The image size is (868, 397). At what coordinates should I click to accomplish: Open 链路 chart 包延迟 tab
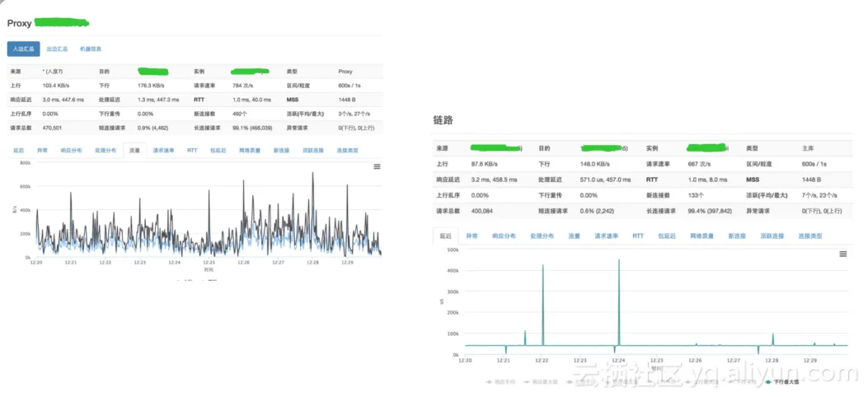click(667, 236)
